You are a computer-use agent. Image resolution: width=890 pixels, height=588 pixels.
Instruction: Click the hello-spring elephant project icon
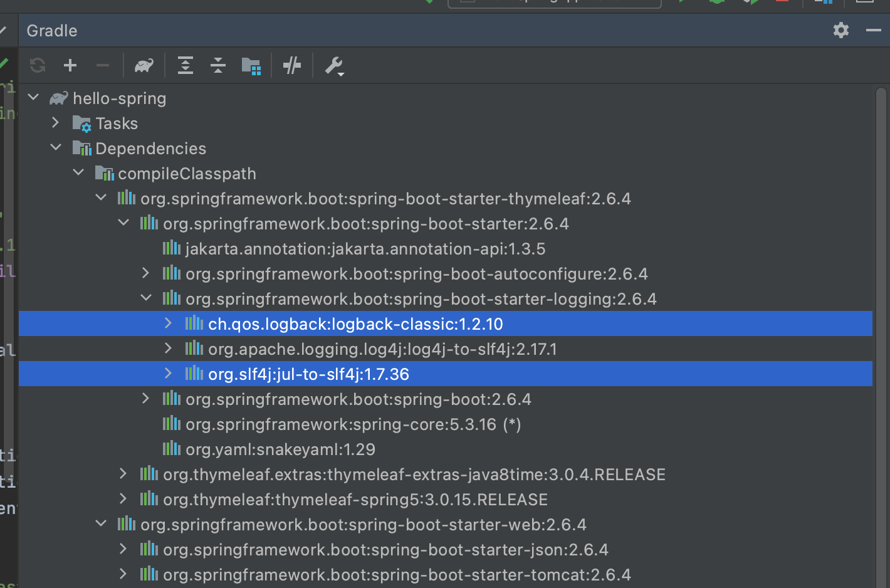coord(59,98)
